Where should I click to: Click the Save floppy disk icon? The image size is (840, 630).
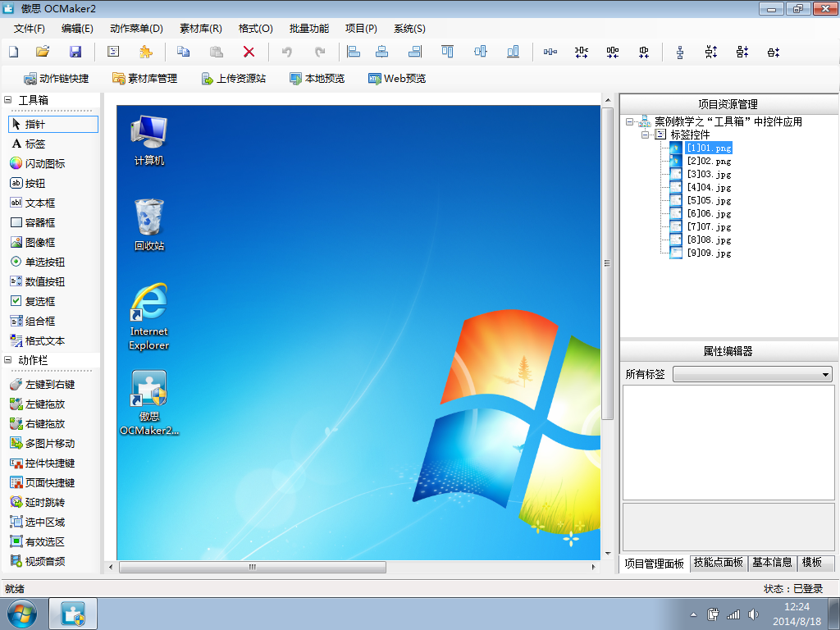coord(75,52)
